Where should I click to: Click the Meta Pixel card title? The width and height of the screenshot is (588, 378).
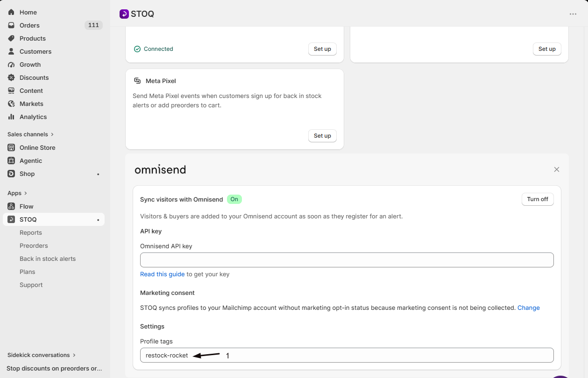[x=161, y=81]
